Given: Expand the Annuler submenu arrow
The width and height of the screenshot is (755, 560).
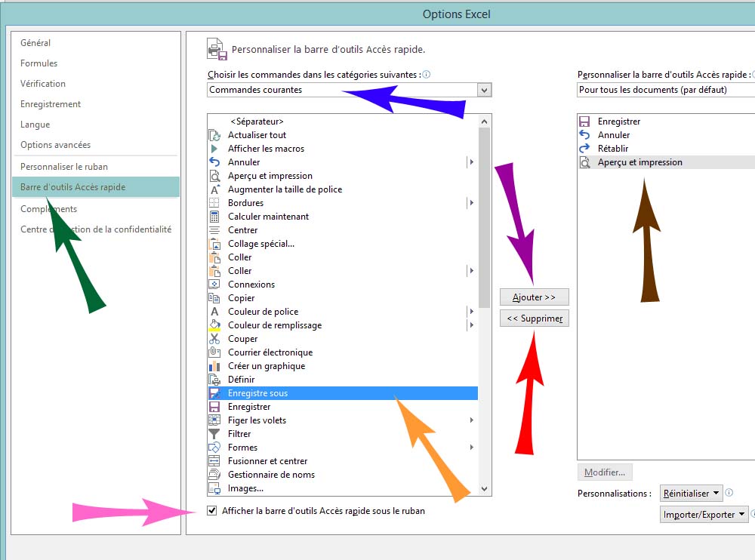Looking at the screenshot, I should click(471, 162).
